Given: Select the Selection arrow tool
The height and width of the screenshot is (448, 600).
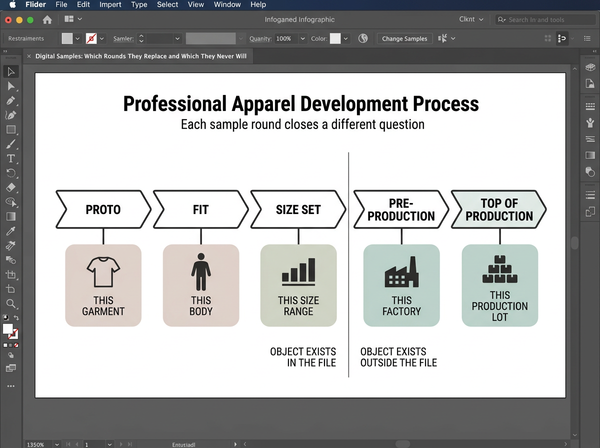Looking at the screenshot, I should (11, 72).
